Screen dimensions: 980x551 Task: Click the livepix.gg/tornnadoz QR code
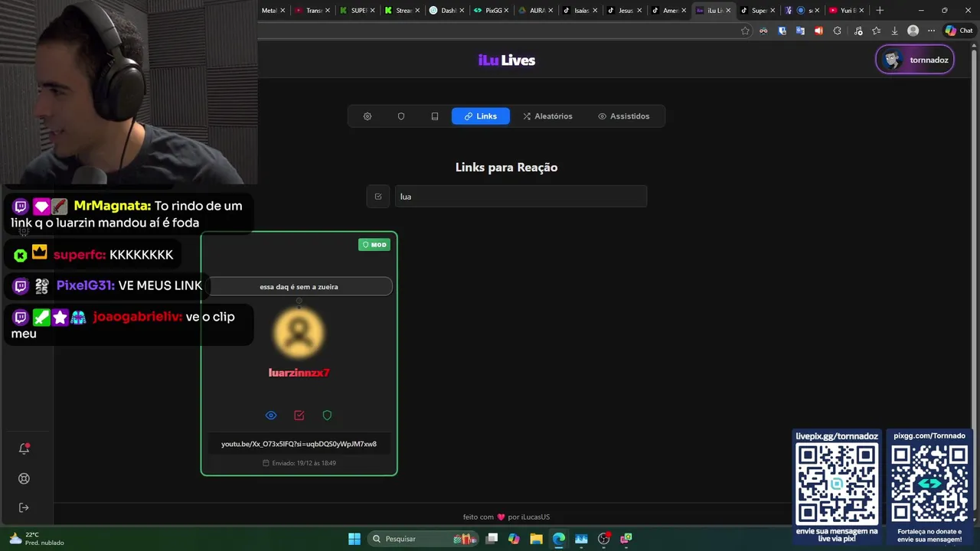click(837, 484)
